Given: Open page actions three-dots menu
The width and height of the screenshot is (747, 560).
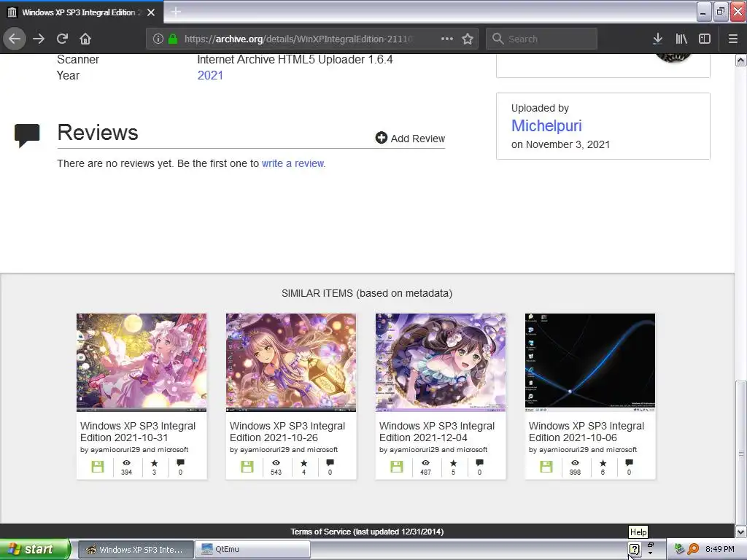Looking at the screenshot, I should pyautogui.click(x=447, y=39).
